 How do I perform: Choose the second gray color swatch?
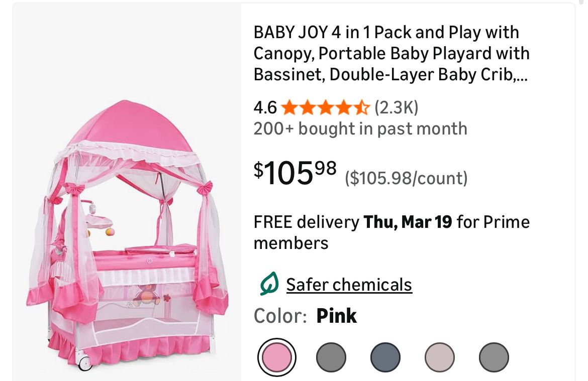331,357
